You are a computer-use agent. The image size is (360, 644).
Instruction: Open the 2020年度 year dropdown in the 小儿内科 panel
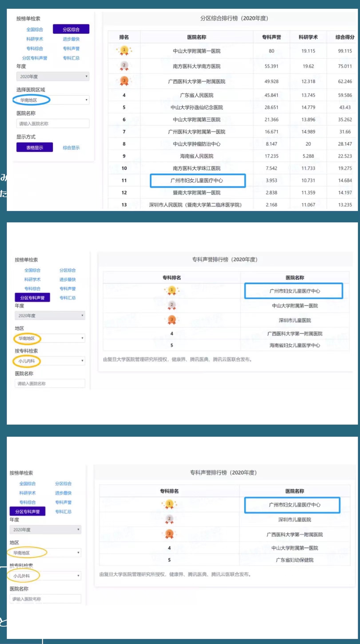[50, 316]
